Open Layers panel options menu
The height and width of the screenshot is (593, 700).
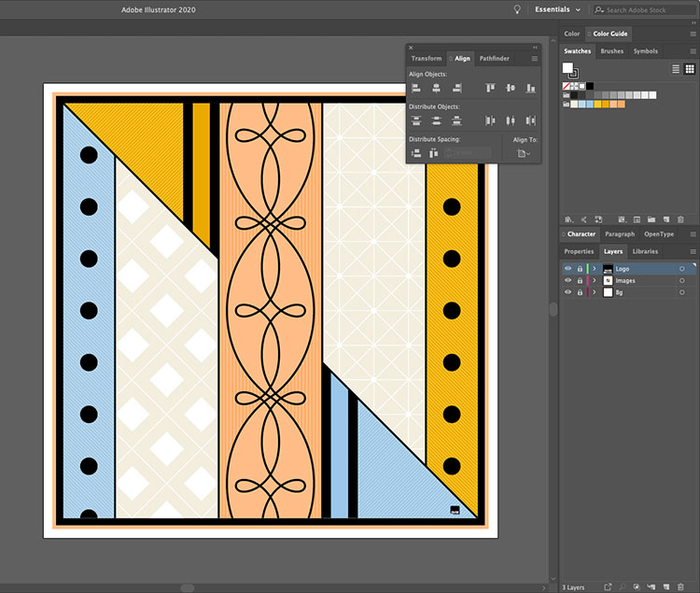[x=693, y=252]
